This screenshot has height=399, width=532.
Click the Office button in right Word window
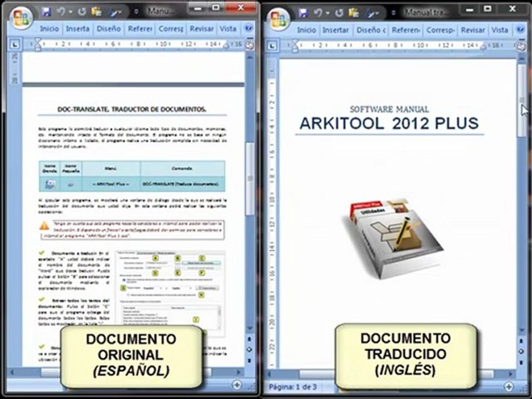click(x=278, y=18)
